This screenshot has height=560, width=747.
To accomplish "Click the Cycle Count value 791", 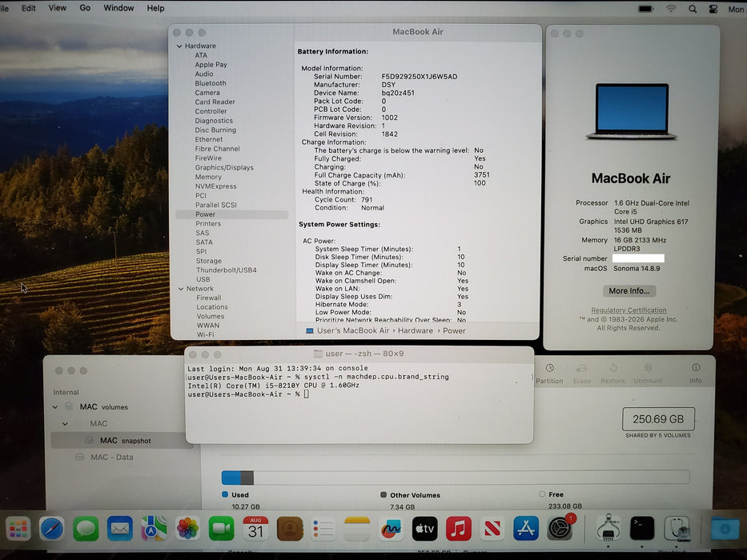I will click(367, 200).
